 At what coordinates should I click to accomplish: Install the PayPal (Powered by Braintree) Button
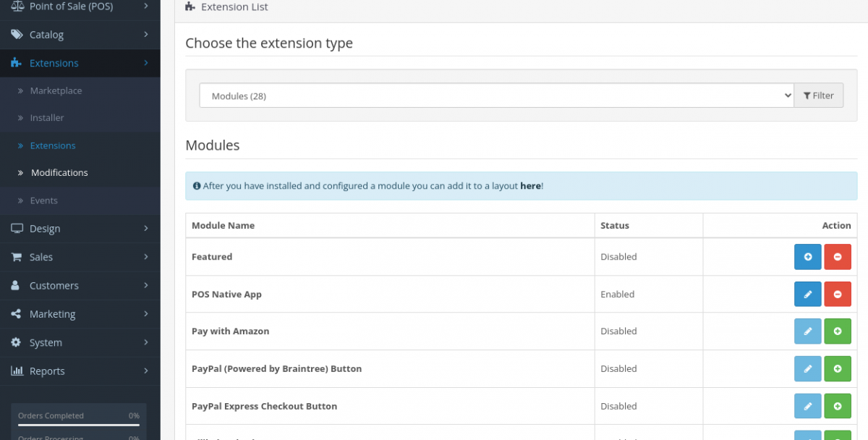838,369
